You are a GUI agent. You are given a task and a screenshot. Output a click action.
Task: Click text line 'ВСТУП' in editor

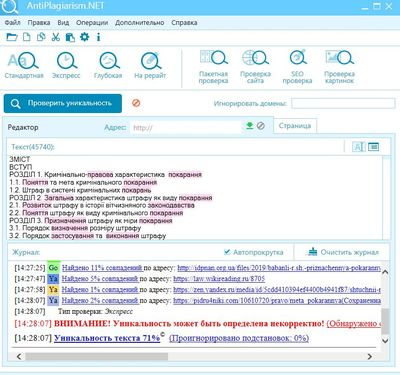pos(21,167)
